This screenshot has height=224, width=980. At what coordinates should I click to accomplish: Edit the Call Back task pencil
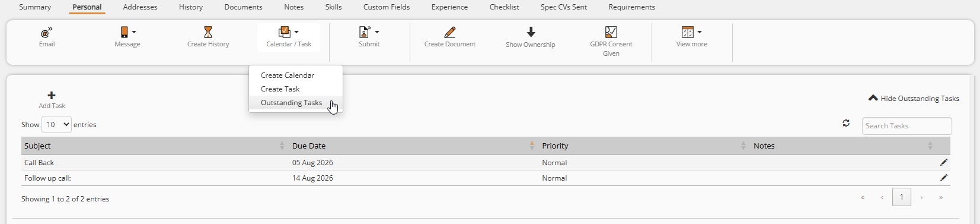pos(944,162)
